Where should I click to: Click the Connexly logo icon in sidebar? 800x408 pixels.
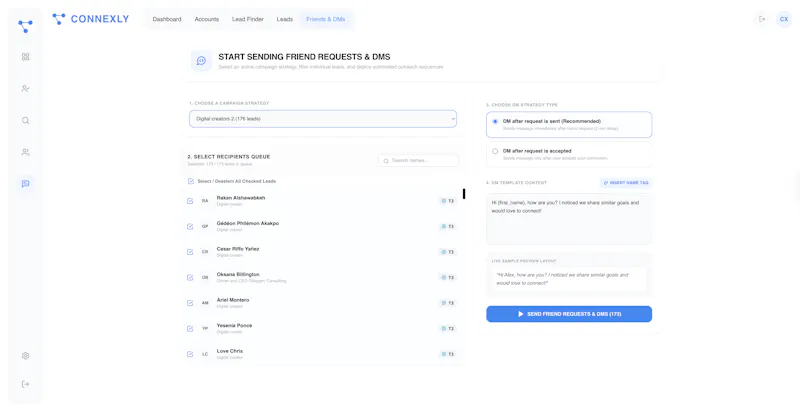25,26
